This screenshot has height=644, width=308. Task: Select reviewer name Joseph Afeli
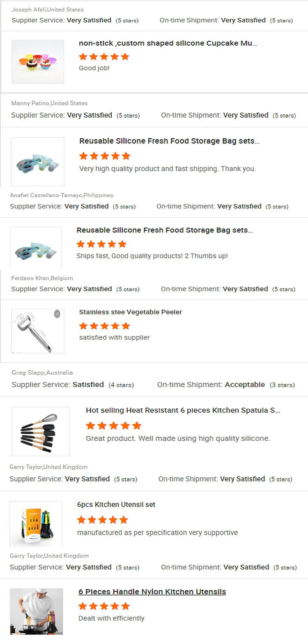[x=48, y=9]
